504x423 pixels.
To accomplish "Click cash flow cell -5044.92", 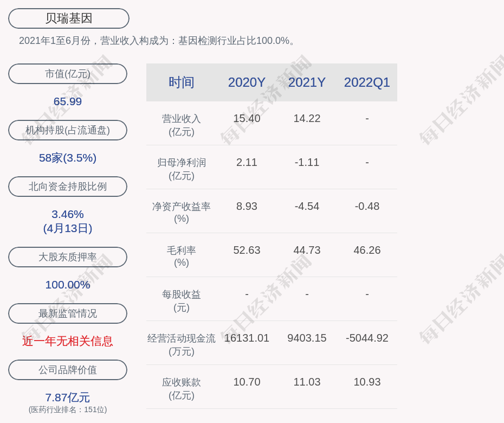I will coord(367,338).
